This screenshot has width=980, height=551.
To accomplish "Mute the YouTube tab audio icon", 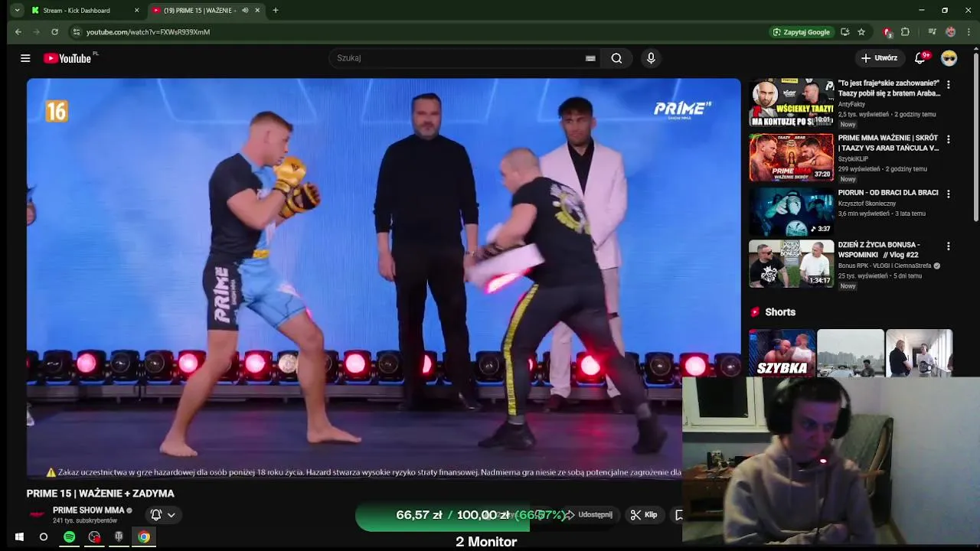I will coord(245,10).
